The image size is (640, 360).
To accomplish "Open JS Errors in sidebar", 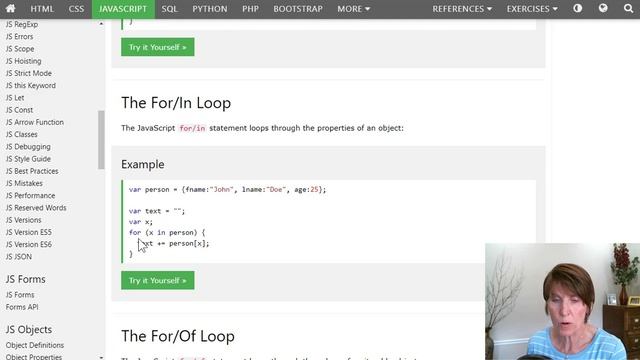I will pos(19,37).
